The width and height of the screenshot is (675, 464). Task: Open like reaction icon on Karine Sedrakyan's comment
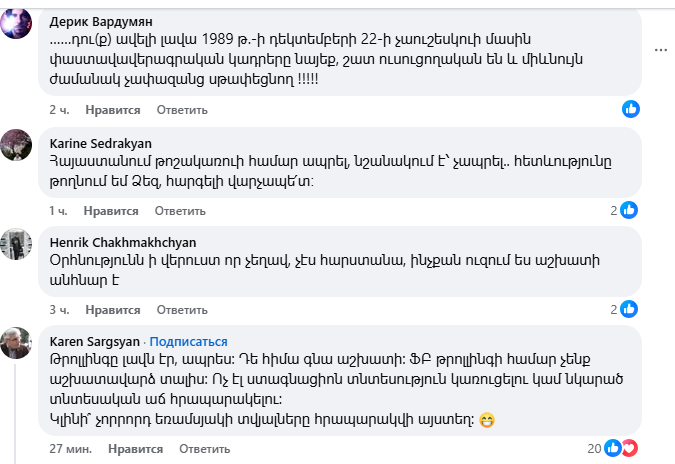[x=629, y=210]
